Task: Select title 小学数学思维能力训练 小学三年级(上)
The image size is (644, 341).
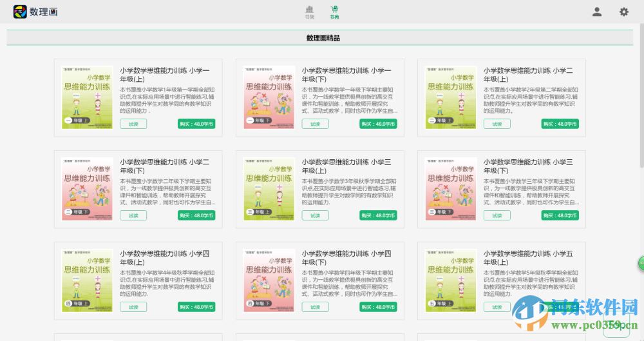Action: pos(346,166)
